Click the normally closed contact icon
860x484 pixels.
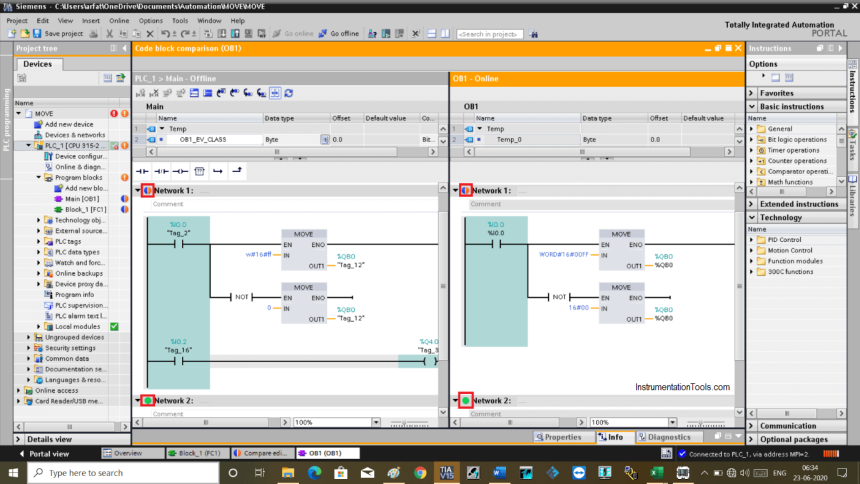coord(161,171)
